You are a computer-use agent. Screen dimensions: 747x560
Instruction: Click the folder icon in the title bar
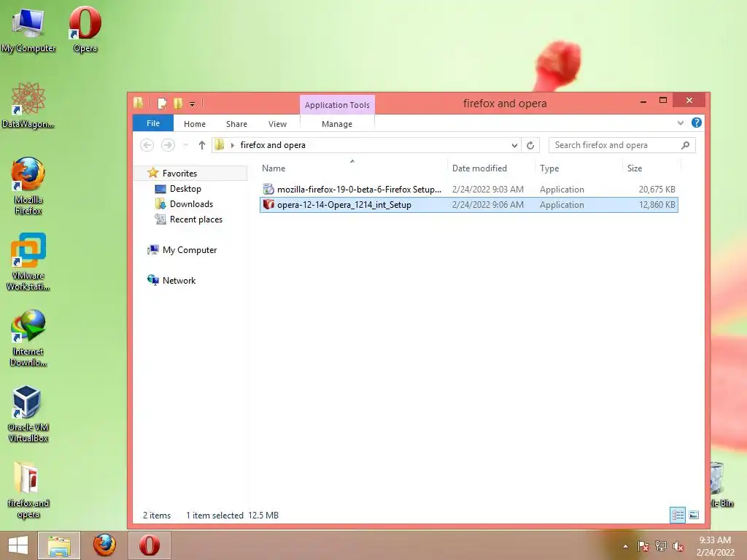[x=139, y=103]
